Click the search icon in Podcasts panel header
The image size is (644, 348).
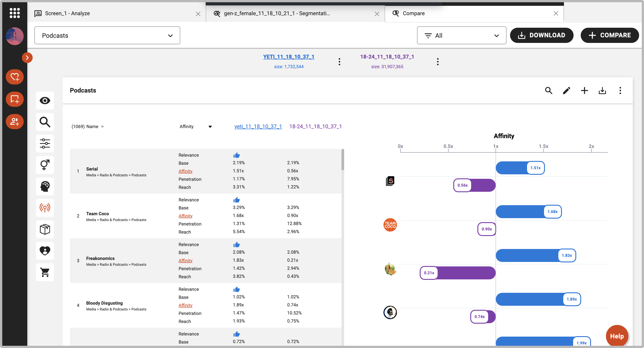tap(548, 91)
